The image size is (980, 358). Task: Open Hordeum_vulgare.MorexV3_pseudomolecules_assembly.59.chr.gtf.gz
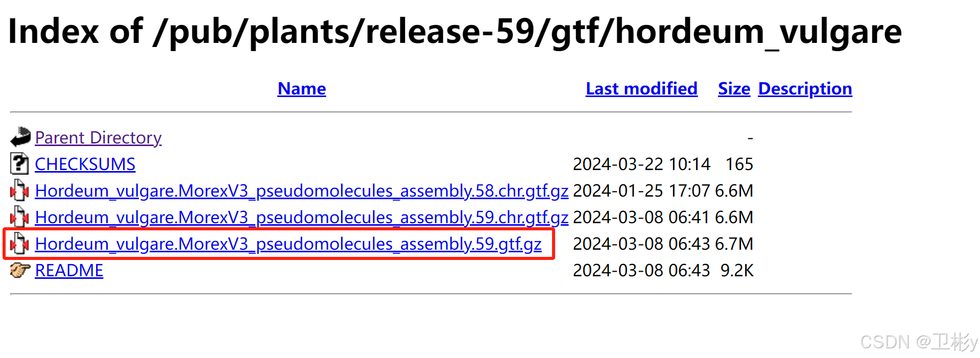[301, 217]
